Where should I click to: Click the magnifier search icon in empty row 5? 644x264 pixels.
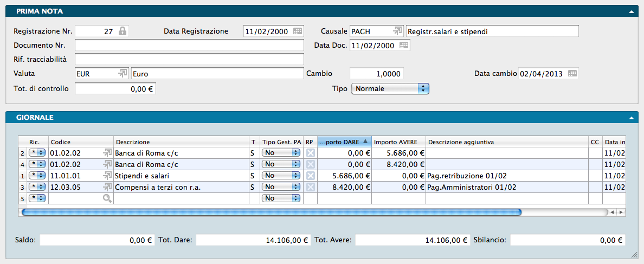coord(107,198)
